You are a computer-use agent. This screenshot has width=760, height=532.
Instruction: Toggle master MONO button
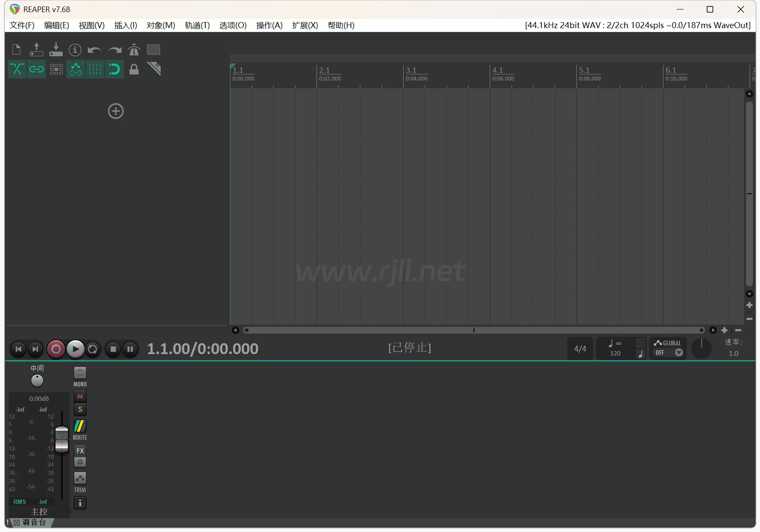pos(80,373)
